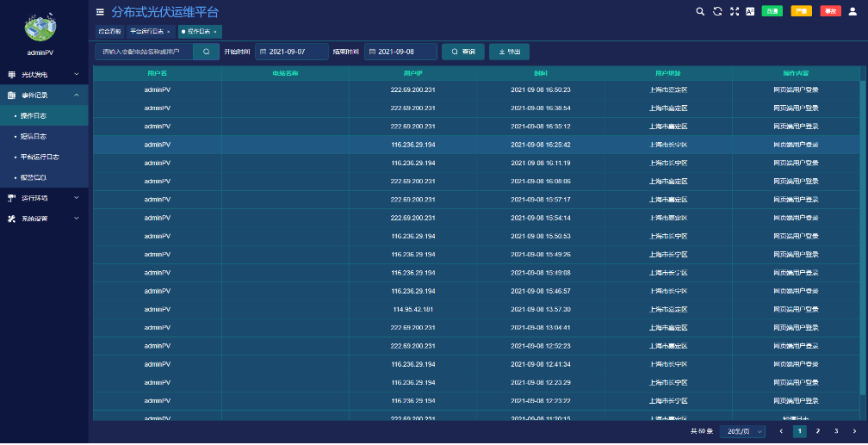Viewport: 868px width, 445px height.
Task: Click the adminPV avatar image
Action: click(x=40, y=28)
